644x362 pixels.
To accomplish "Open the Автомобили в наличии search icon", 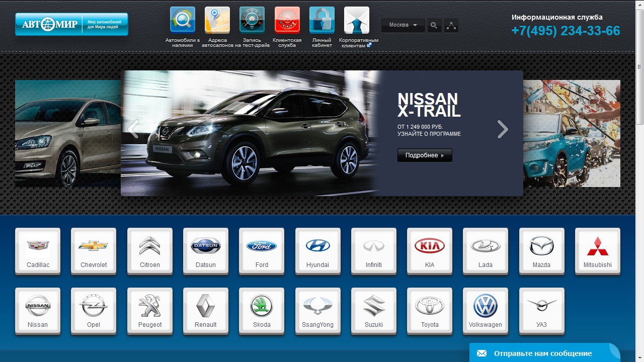I will (x=183, y=20).
